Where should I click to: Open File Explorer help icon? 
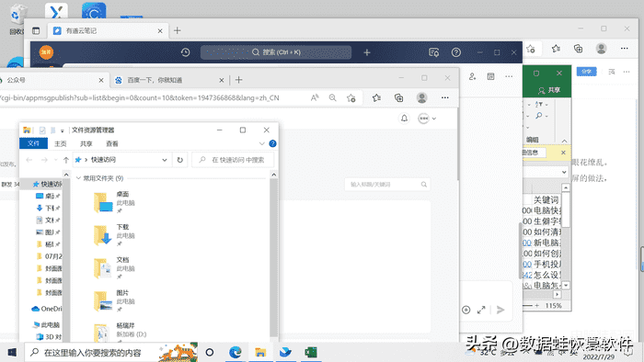coord(272,143)
